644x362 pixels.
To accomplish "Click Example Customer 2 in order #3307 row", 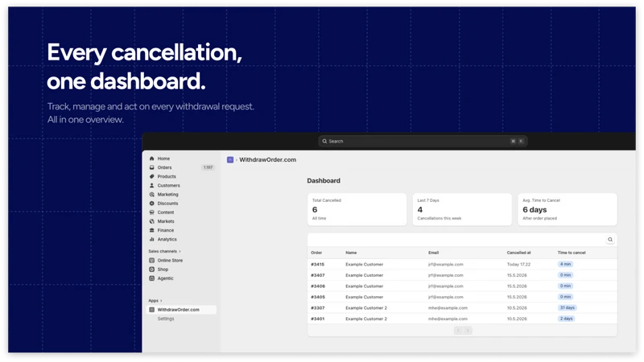I will point(366,308).
